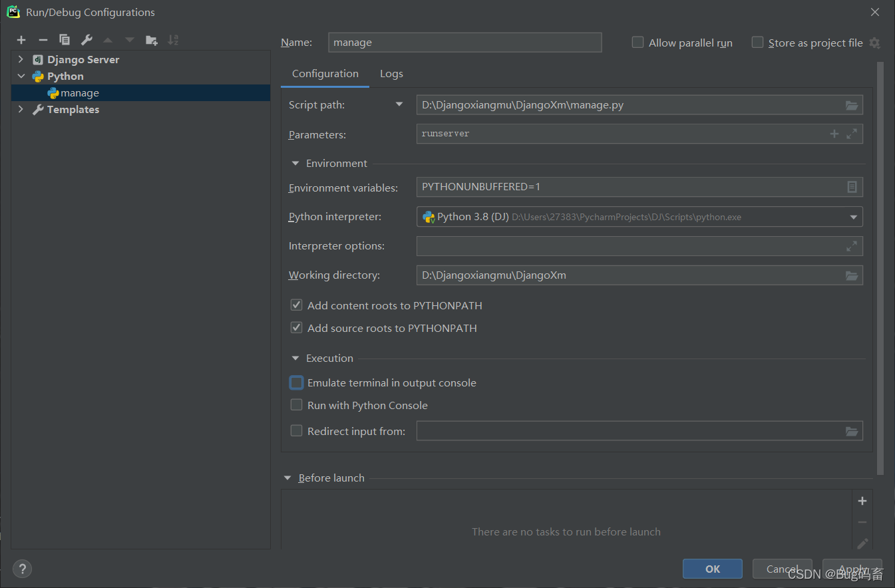
Task: Browse for Working directory folder icon
Action: 852,275
